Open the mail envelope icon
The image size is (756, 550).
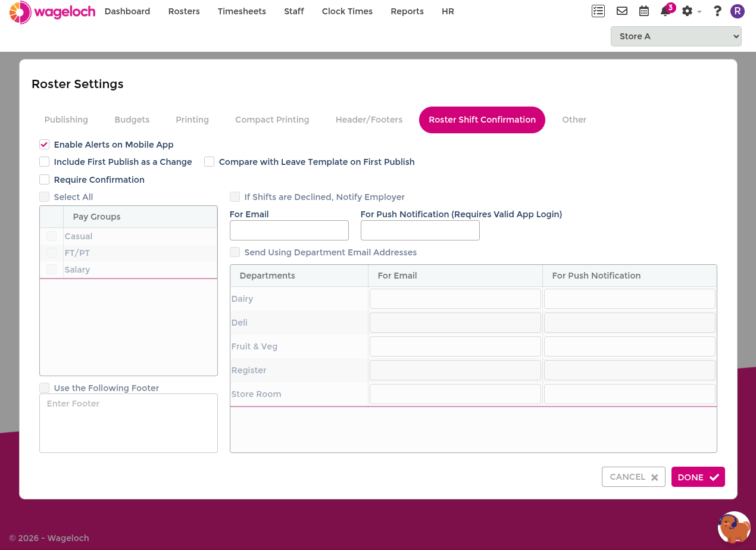coord(622,11)
